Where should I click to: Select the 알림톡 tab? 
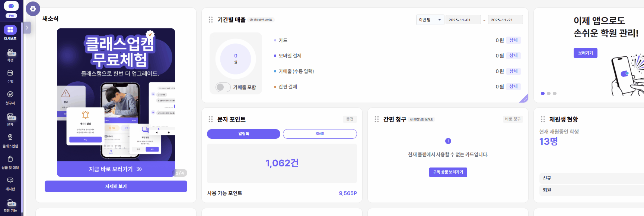[243, 134]
